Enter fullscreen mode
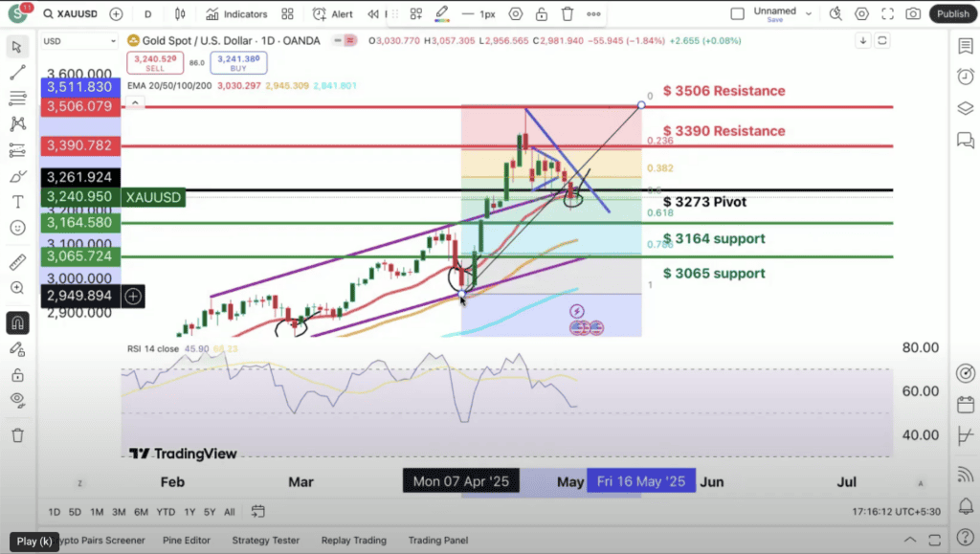Image resolution: width=980 pixels, height=554 pixels. pos(887,13)
